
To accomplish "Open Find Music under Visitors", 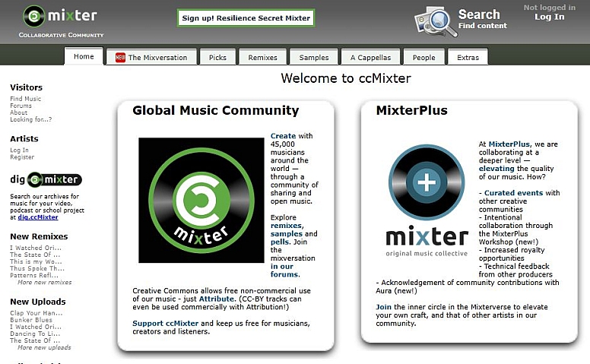I will [26, 99].
